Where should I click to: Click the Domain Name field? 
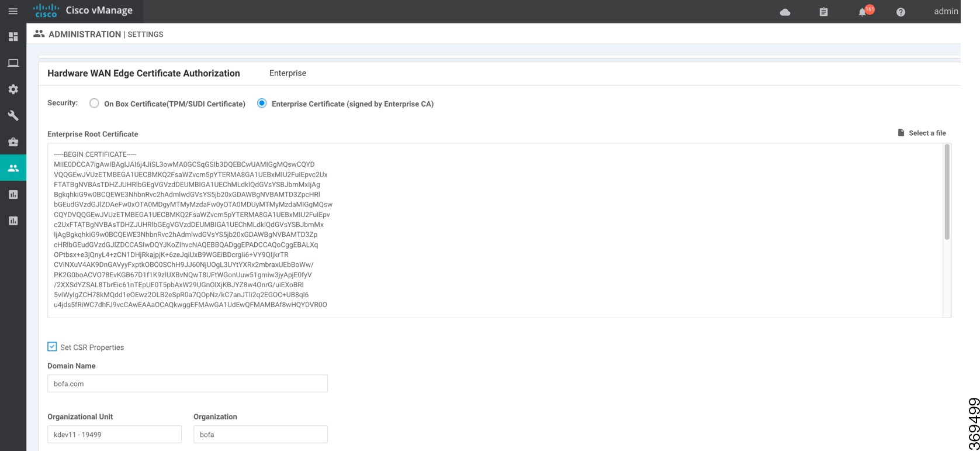(x=188, y=384)
